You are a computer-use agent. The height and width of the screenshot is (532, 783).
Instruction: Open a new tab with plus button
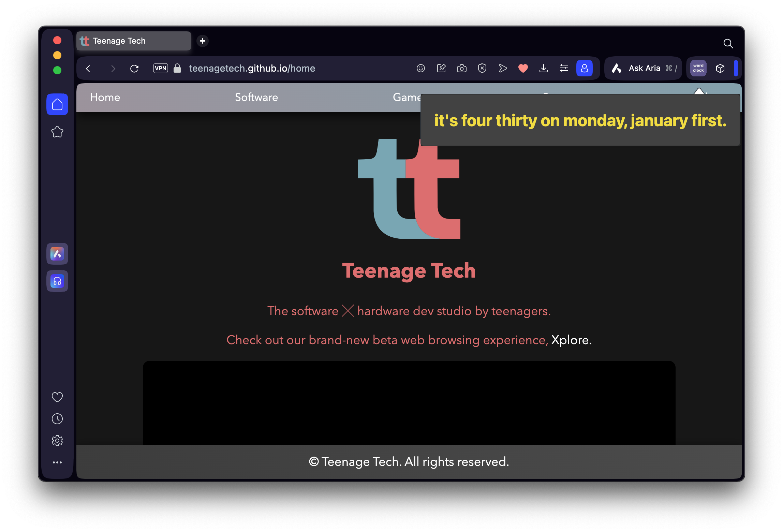click(203, 41)
